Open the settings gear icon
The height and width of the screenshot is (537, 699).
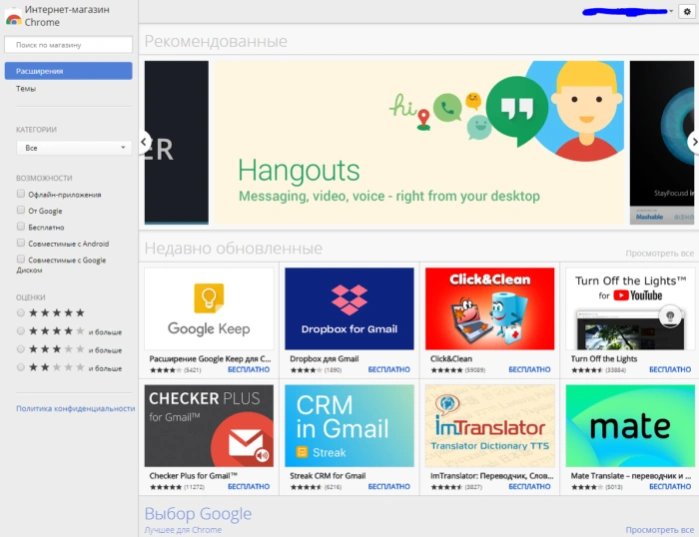687,12
